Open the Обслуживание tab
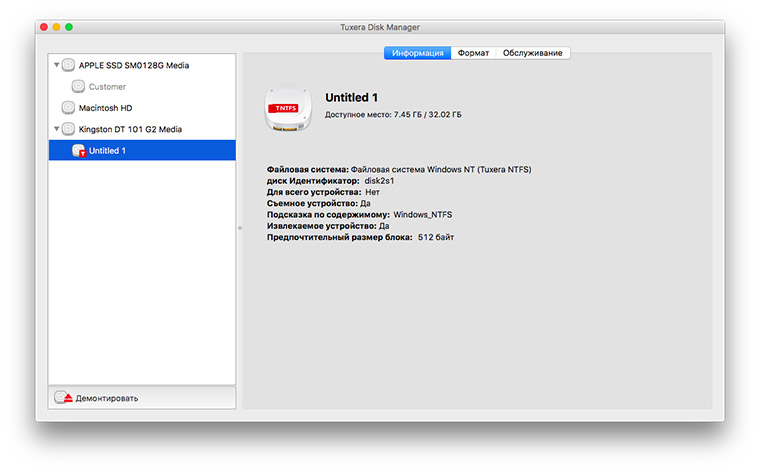Image resolution: width=760 pixels, height=472 pixels. (533, 53)
